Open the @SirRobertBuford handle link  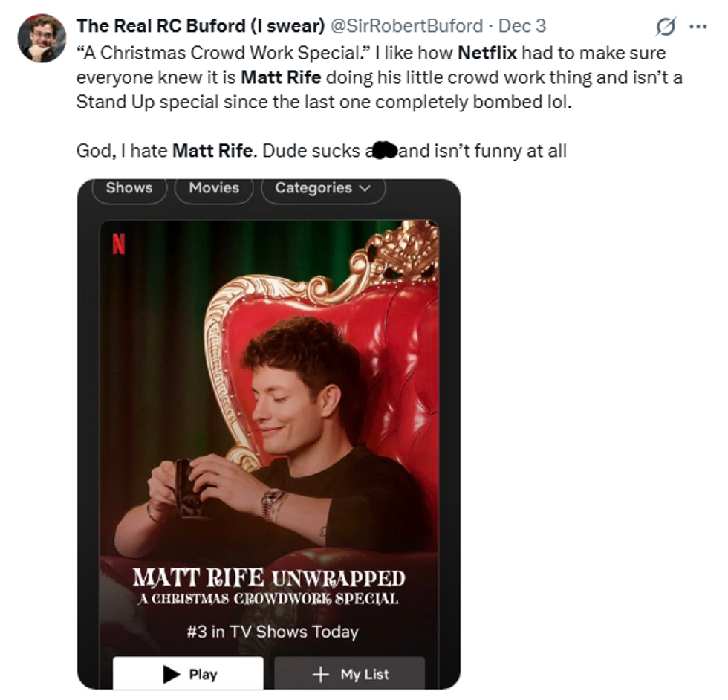406,26
